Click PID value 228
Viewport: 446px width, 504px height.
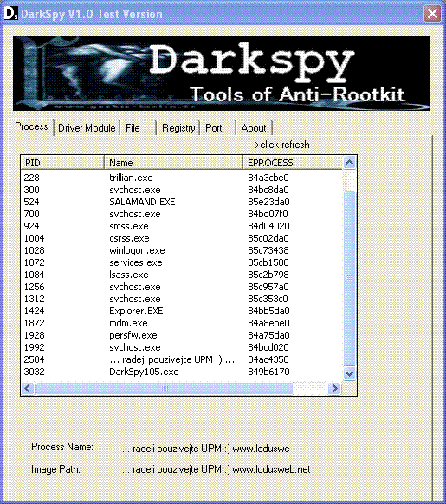click(x=31, y=178)
